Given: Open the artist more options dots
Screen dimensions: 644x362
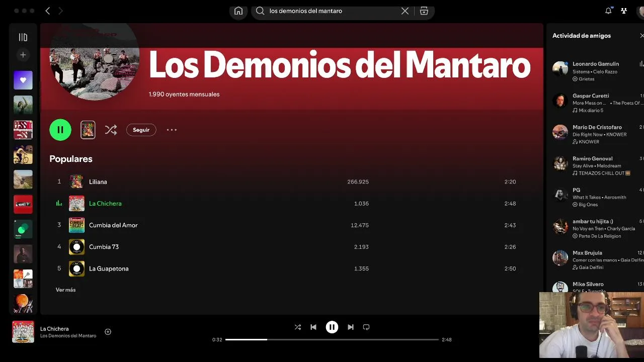Looking at the screenshot, I should coord(172,130).
